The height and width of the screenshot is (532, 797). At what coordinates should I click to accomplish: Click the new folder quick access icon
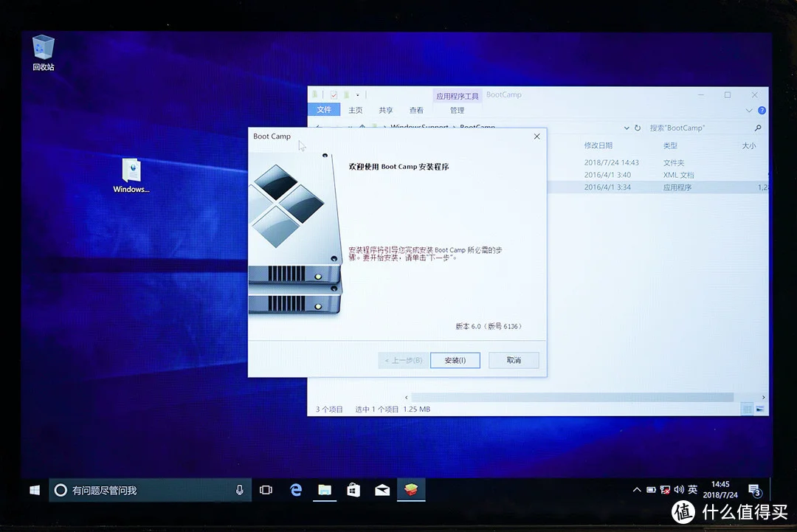[x=346, y=95]
